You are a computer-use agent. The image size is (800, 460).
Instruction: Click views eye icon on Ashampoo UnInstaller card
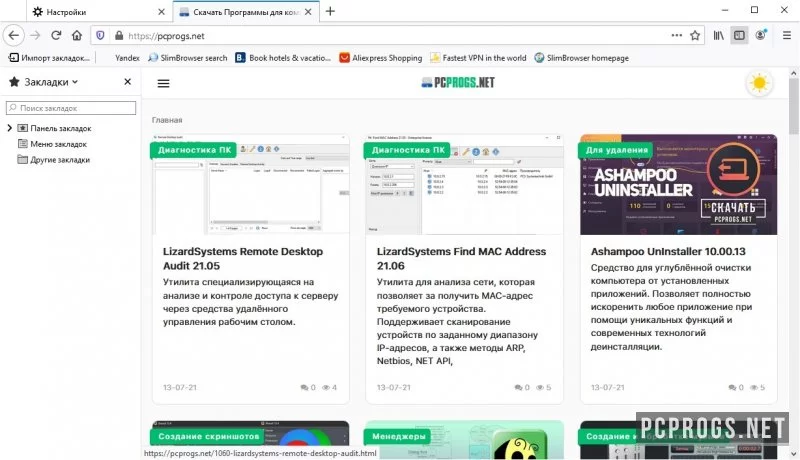click(x=754, y=388)
